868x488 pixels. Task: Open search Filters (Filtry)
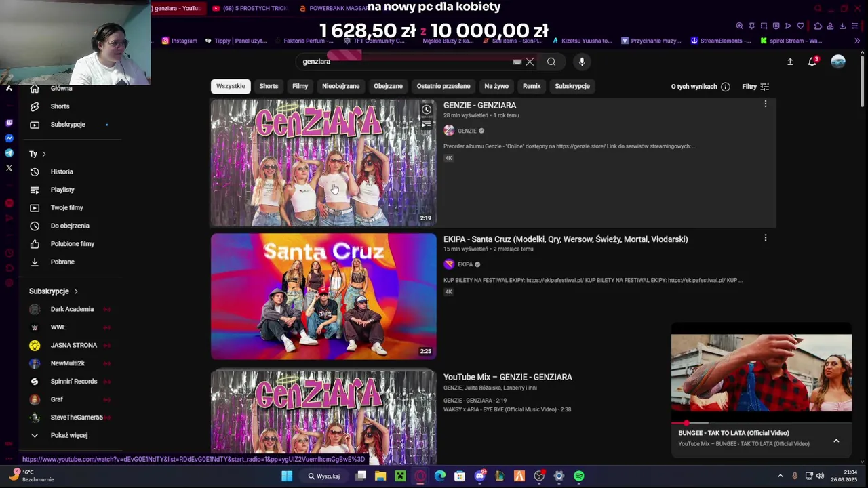[x=755, y=87]
